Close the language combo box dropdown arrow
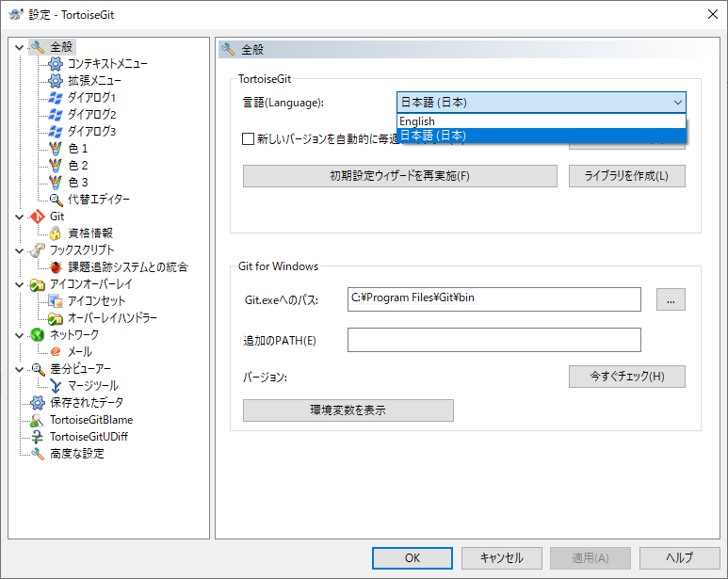This screenshot has height=579, width=728. (677, 103)
